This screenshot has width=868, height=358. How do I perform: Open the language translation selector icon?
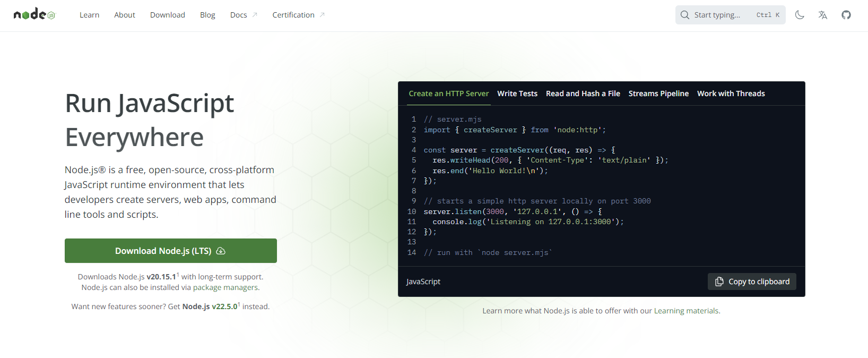[823, 15]
